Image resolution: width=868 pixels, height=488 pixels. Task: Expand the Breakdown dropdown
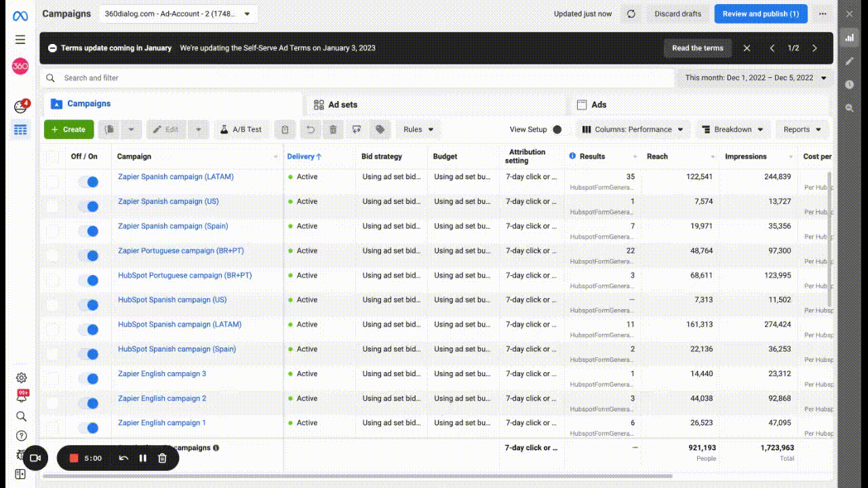(732, 129)
